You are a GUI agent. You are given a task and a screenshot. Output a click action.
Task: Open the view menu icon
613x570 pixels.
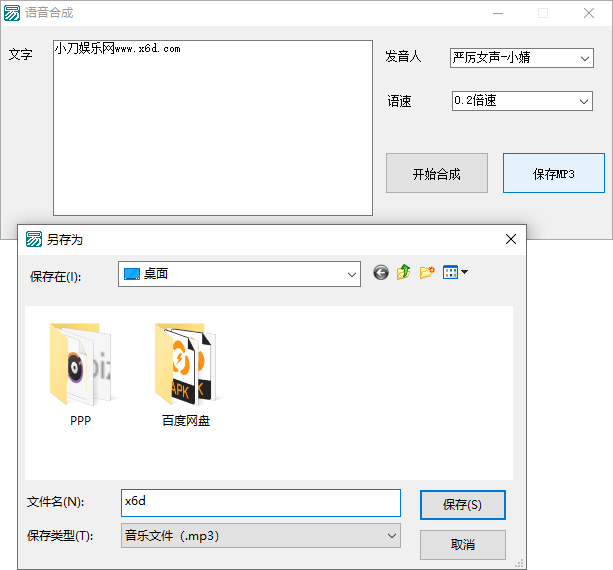(455, 272)
